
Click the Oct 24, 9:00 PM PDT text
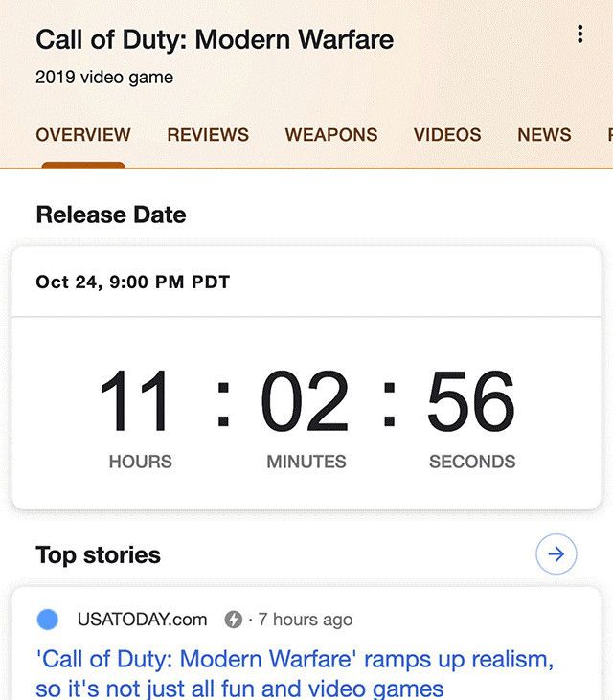tap(133, 282)
